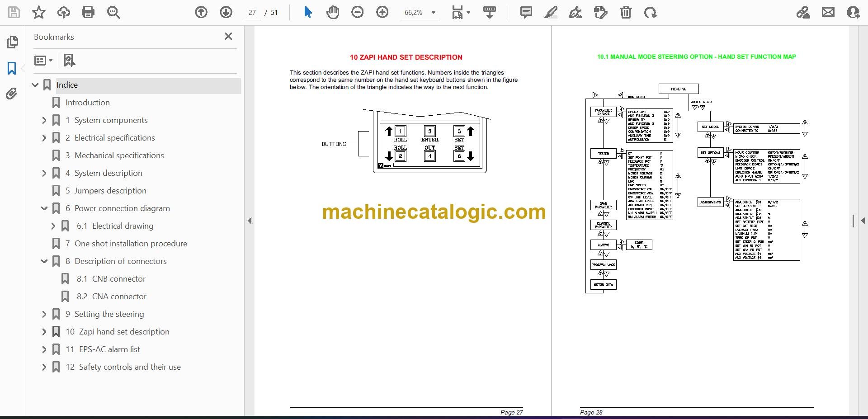Add a sticky note comment

526,12
